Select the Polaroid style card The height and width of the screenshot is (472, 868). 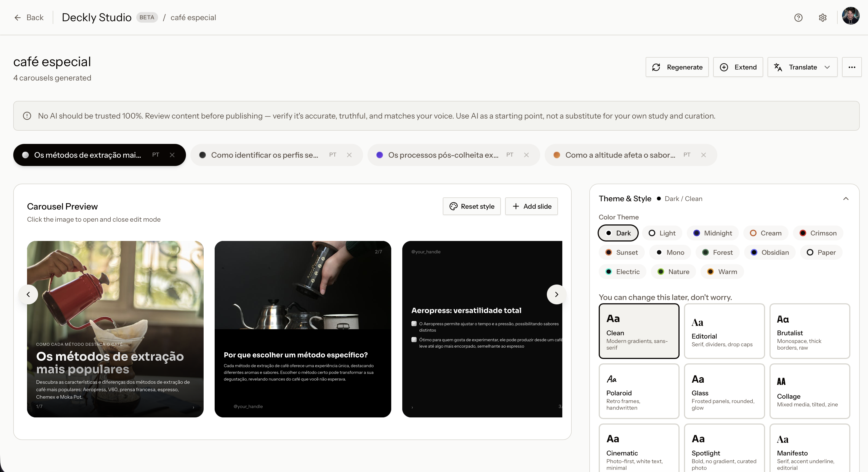pos(639,391)
